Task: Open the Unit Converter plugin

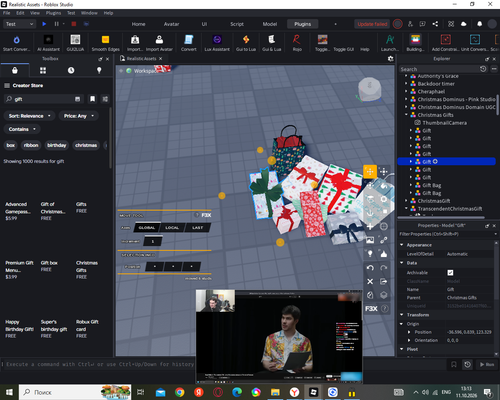Action: 475,43
